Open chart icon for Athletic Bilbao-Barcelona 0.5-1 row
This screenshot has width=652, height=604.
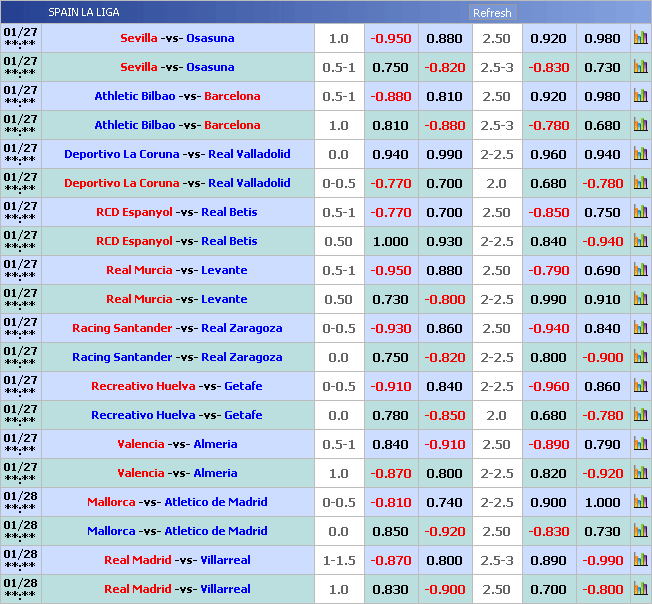click(x=640, y=96)
